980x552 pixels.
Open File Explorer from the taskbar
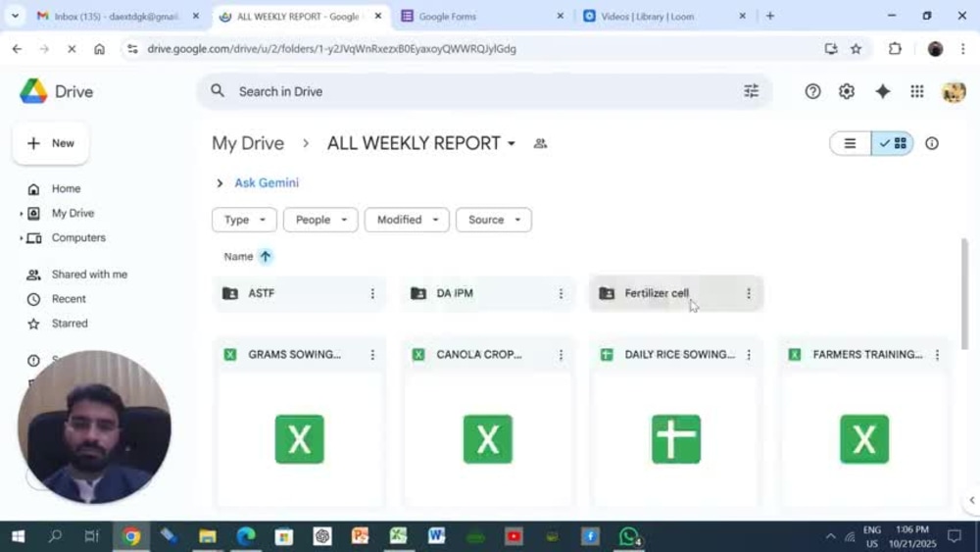click(208, 536)
